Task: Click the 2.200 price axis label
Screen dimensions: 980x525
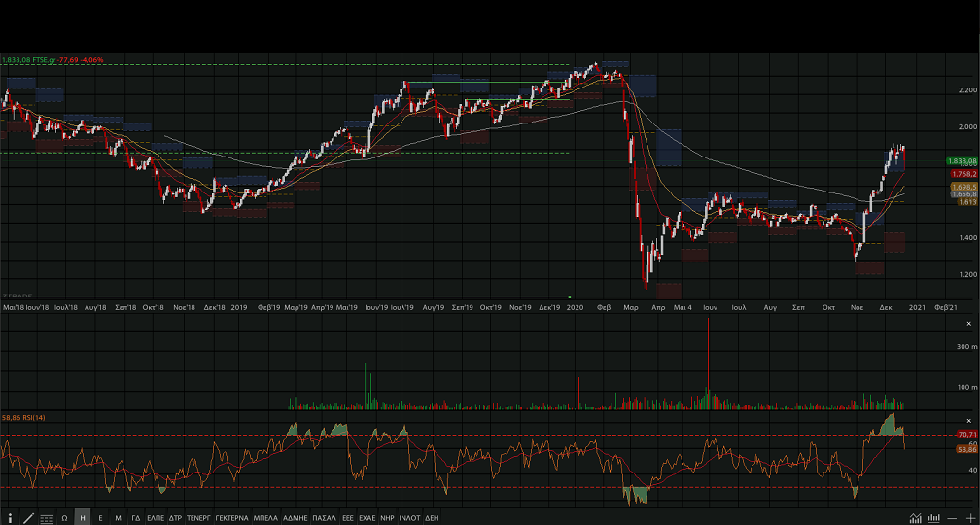Action: [967, 90]
